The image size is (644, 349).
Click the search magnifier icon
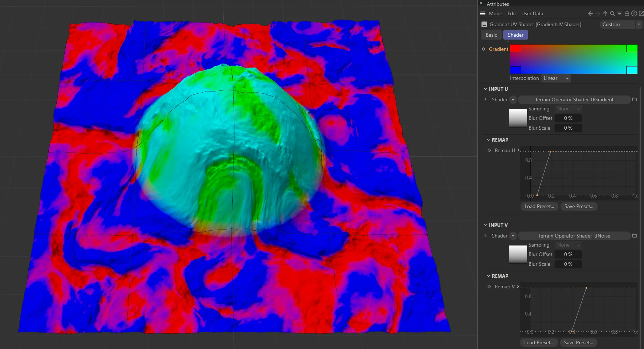pos(612,13)
